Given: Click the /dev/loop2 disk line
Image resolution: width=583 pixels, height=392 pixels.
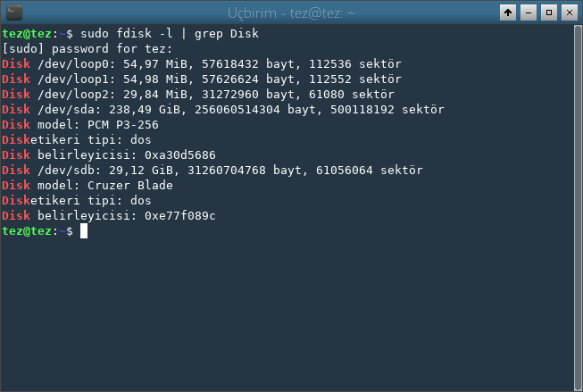Looking at the screenshot, I should (198, 94).
